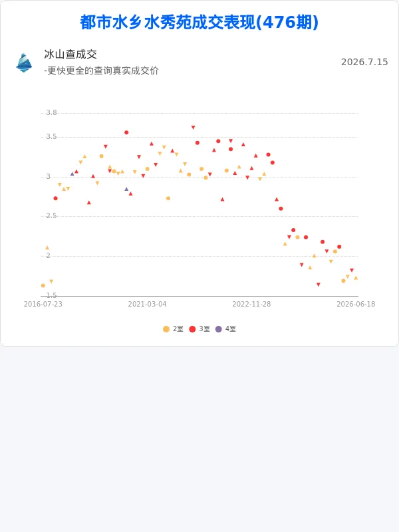Select the subtitle 更快更全的查询真实成交价

tap(103, 70)
